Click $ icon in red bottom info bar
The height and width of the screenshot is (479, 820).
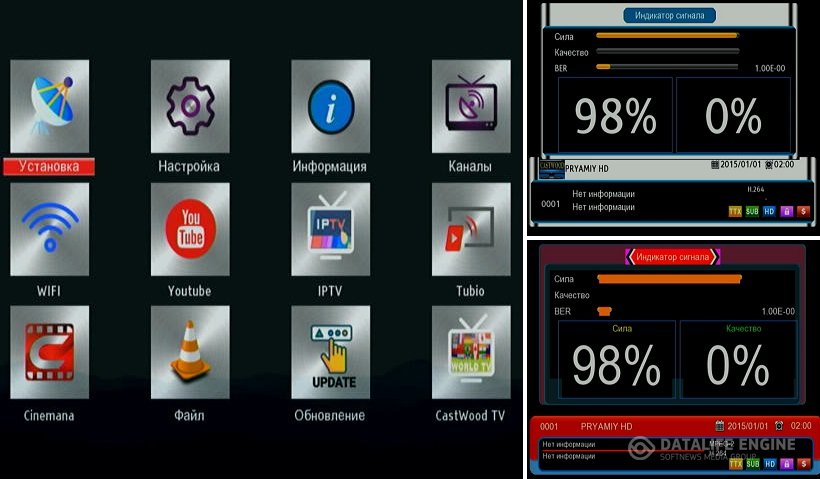tap(804, 463)
